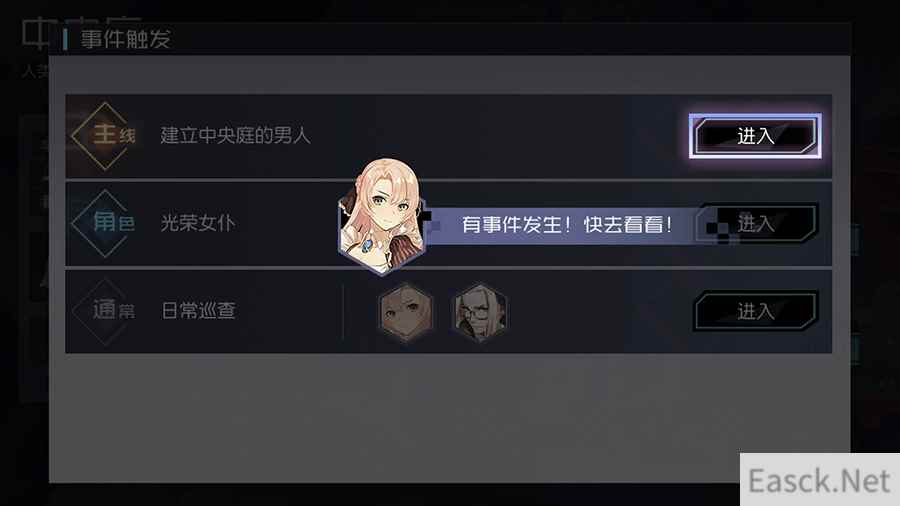Image resolution: width=900 pixels, height=506 pixels.
Task: Dismiss the 有事件发生！快去看看！ hint banner
Action: tap(565, 224)
